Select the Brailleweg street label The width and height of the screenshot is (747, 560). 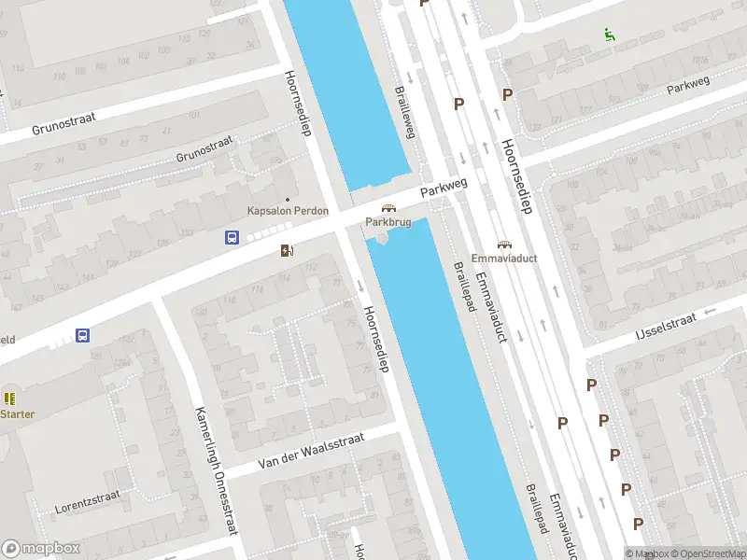[x=405, y=112]
